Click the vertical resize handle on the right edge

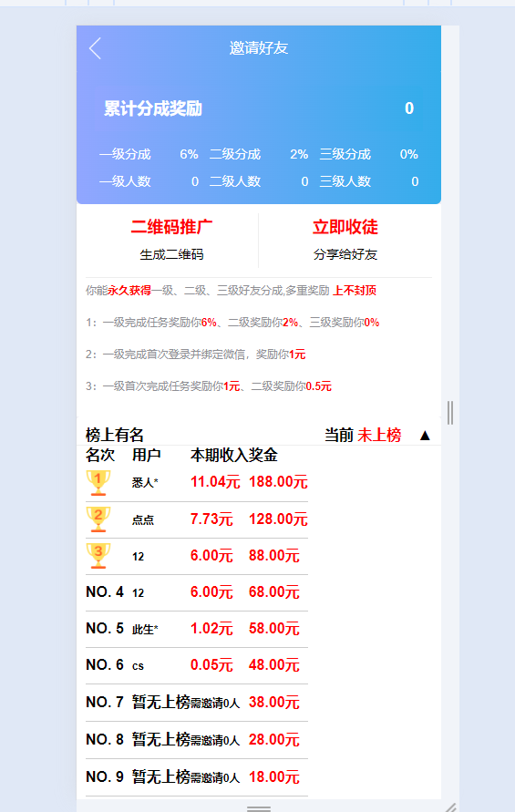[449, 413]
